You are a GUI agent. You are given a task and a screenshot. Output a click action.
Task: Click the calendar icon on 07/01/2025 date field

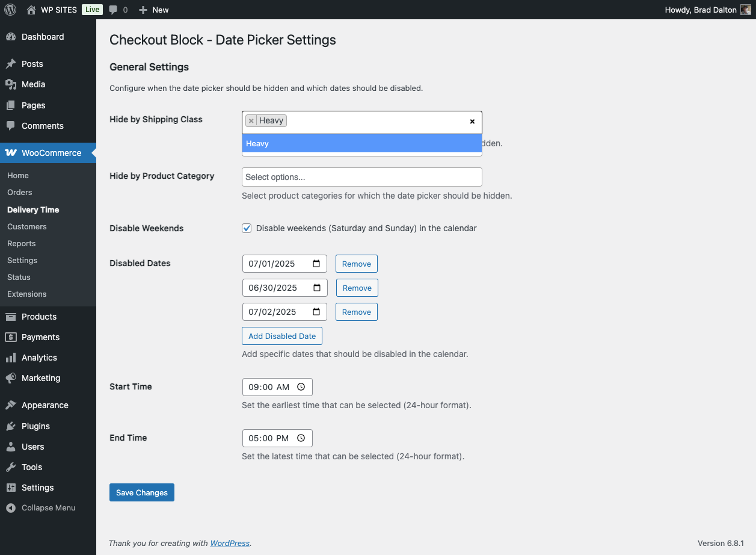click(x=316, y=264)
